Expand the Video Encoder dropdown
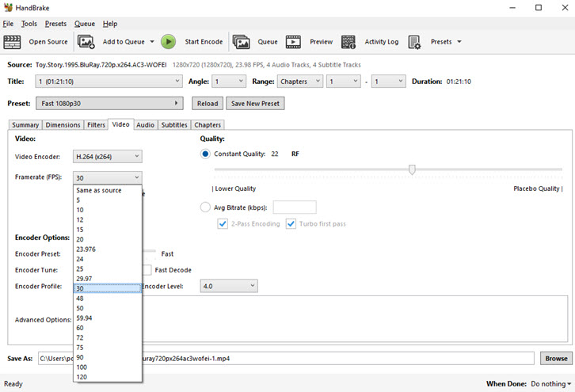Image resolution: width=575 pixels, height=392 pixels. [x=108, y=157]
